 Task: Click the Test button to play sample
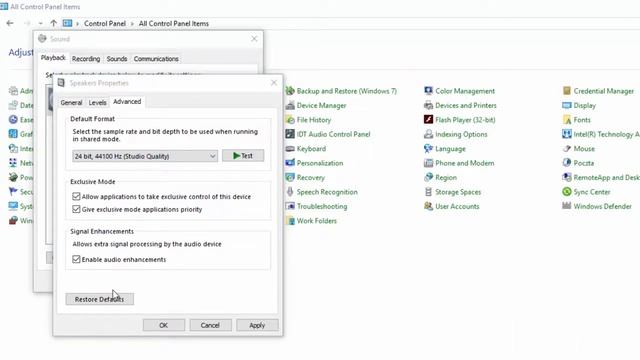click(243, 156)
